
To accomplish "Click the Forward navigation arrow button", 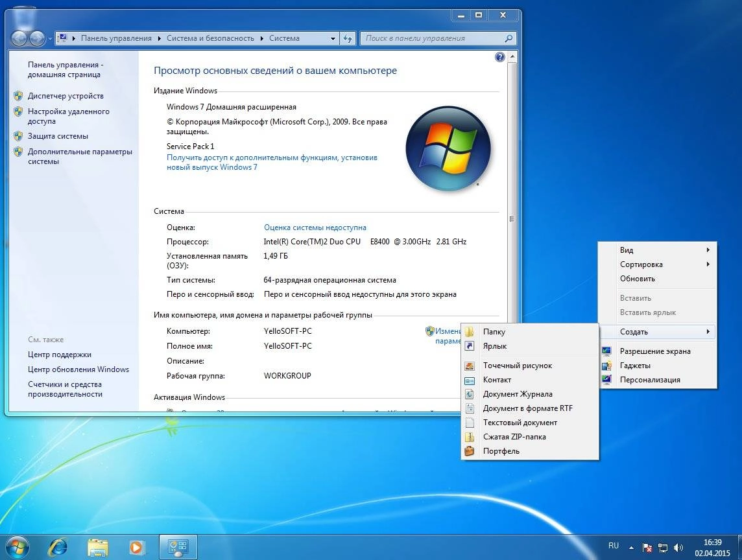I will click(36, 38).
